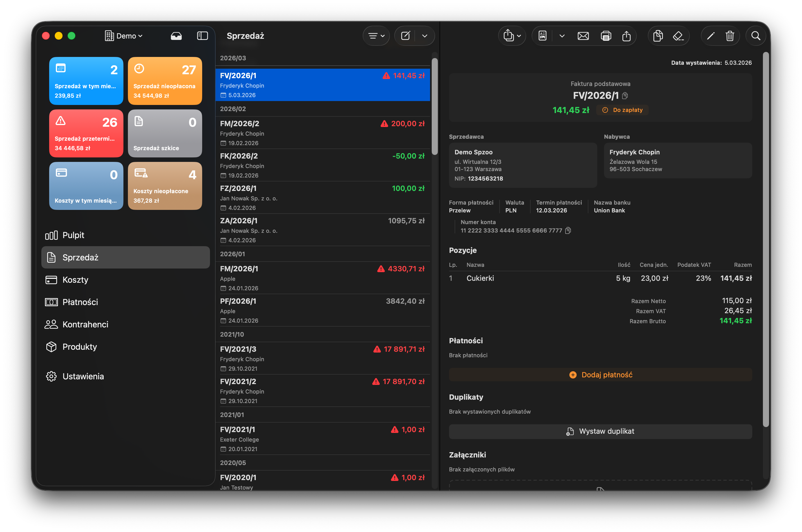The image size is (802, 532).
Task: Edit the invoice with the pencil icon
Action: click(x=710, y=36)
